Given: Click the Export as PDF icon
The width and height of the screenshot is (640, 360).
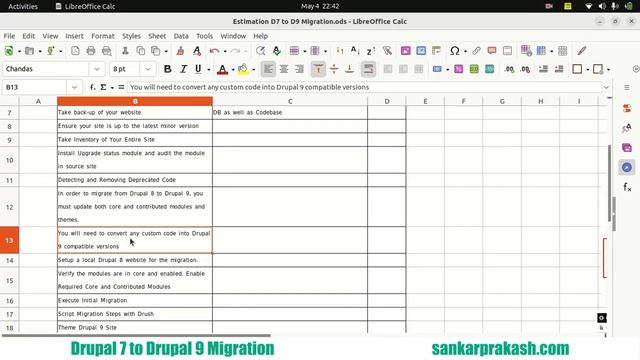Looking at the screenshot, I should click(75, 51).
